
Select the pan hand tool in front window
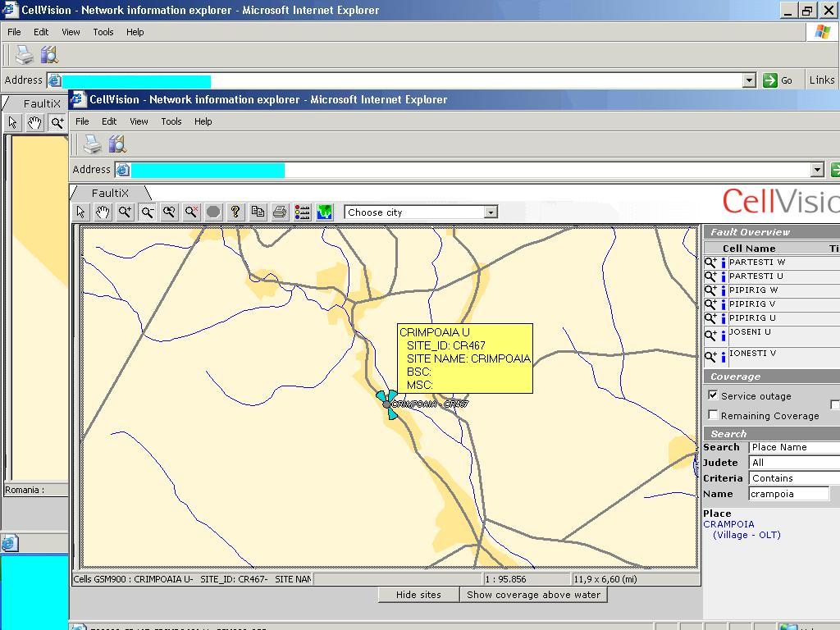tap(103, 212)
